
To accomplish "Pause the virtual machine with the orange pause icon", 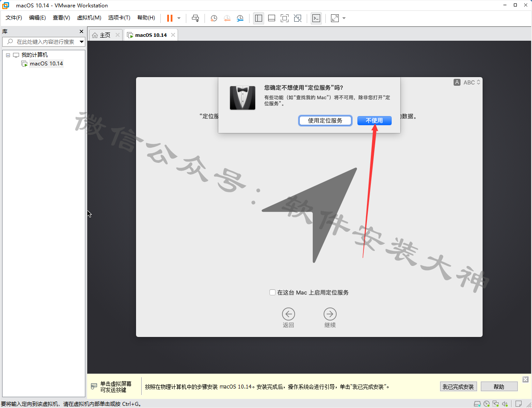I will tap(170, 18).
